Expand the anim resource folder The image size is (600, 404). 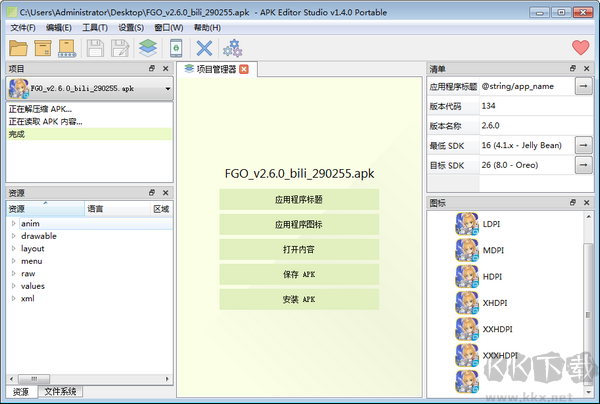(13, 223)
